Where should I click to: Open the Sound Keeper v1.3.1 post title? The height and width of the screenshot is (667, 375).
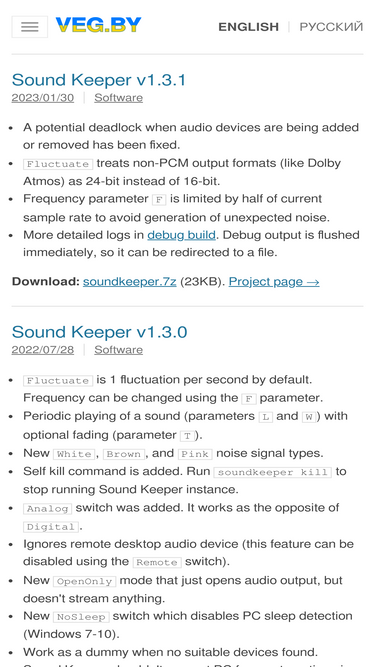99,80
